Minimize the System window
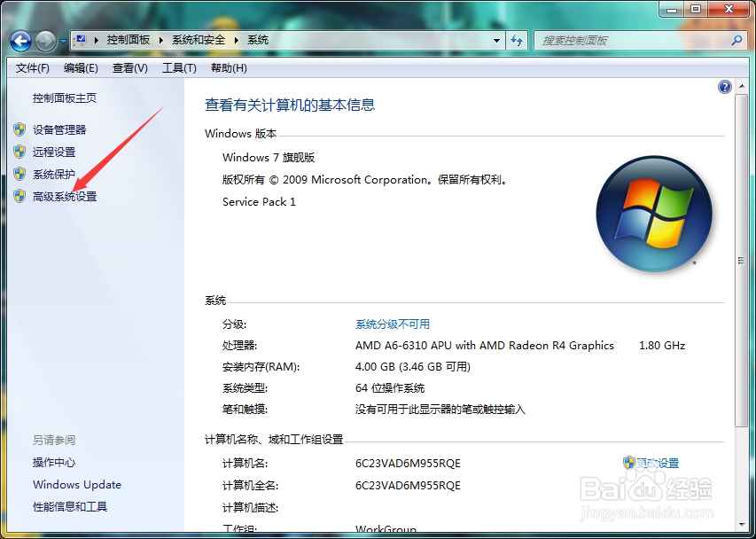This screenshot has height=539, width=756. click(x=673, y=9)
